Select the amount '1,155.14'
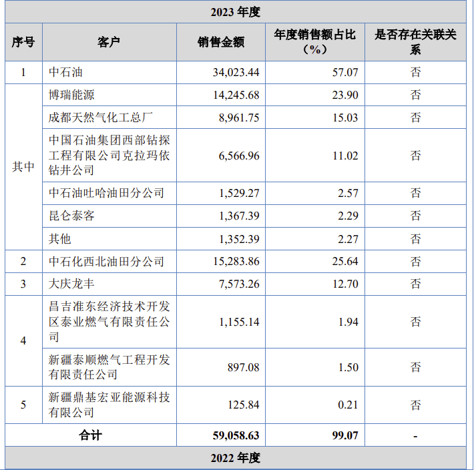476x470 pixels. point(239,322)
